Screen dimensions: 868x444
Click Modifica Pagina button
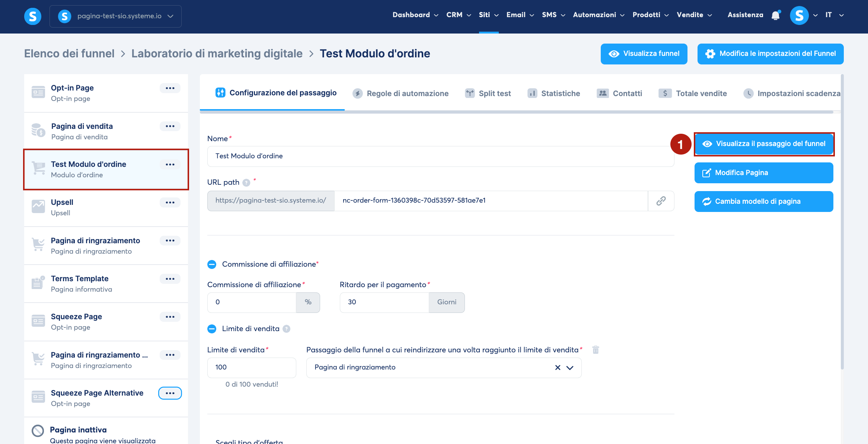(764, 173)
